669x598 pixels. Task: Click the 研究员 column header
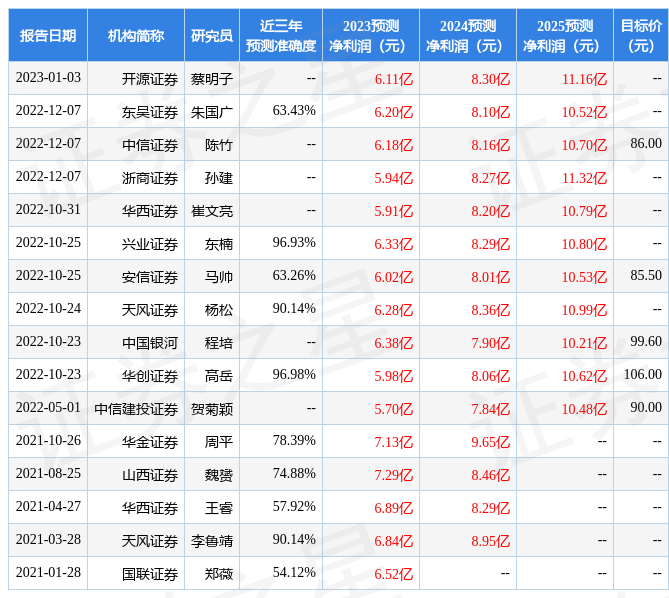212,35
